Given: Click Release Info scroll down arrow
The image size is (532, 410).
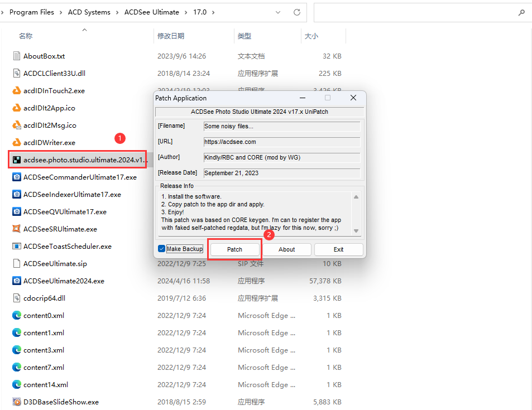Looking at the screenshot, I should 356,231.
